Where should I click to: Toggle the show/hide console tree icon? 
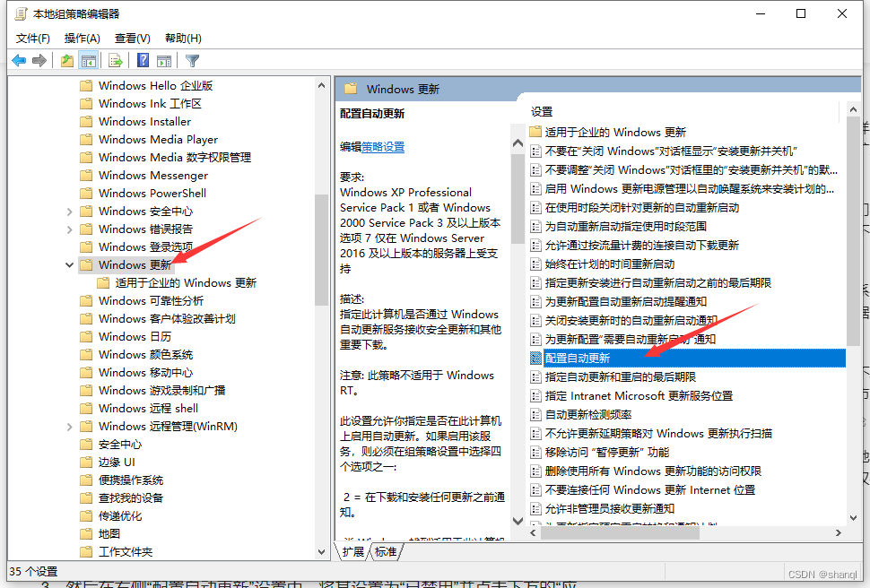89,60
